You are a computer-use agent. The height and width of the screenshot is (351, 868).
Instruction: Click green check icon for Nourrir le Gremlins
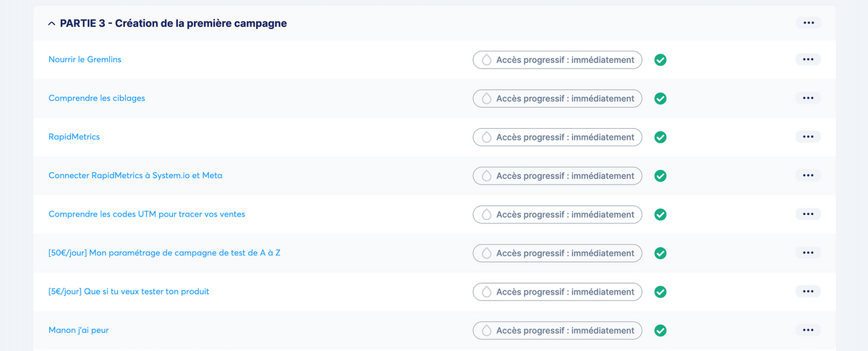(x=660, y=59)
